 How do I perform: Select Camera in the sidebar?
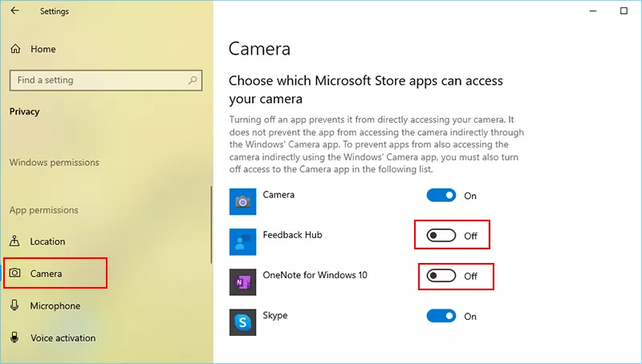click(x=46, y=273)
